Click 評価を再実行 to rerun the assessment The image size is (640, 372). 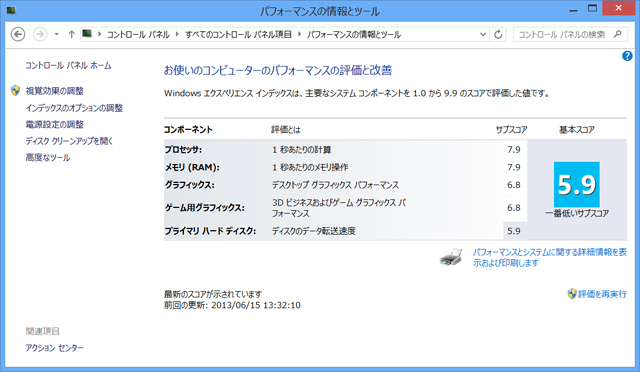pyautogui.click(x=602, y=294)
